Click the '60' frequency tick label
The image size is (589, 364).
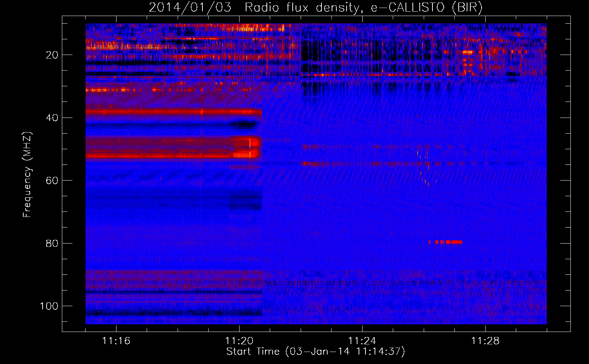pyautogui.click(x=52, y=181)
